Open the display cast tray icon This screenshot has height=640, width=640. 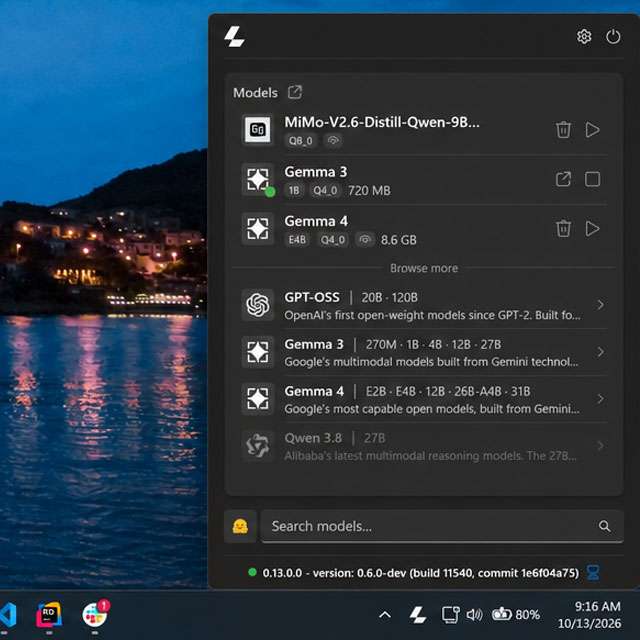(x=450, y=614)
